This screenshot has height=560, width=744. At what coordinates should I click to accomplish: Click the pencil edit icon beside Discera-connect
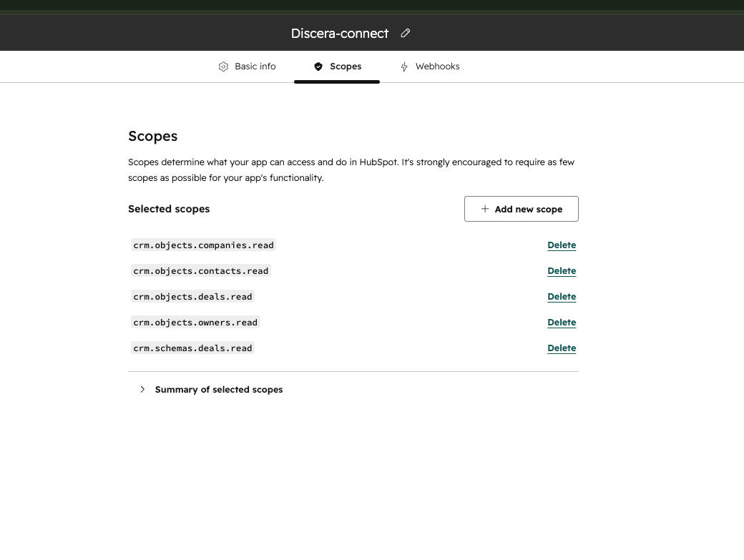[405, 33]
